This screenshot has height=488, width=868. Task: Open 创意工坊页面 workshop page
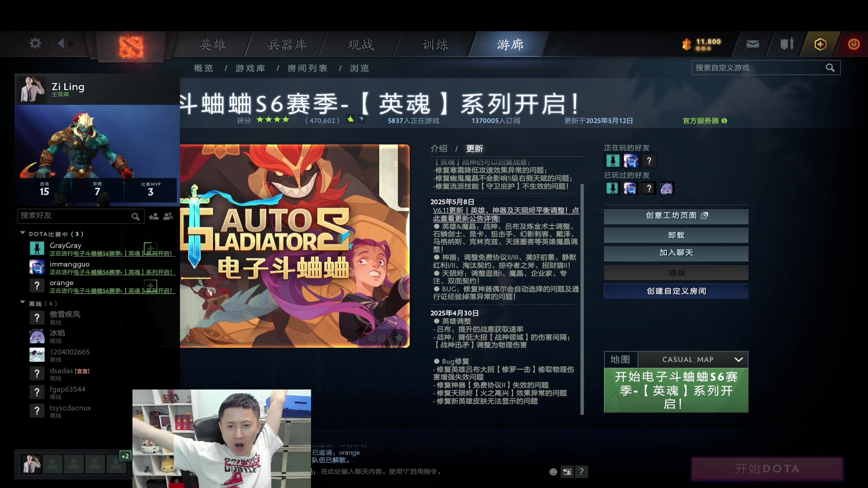676,216
